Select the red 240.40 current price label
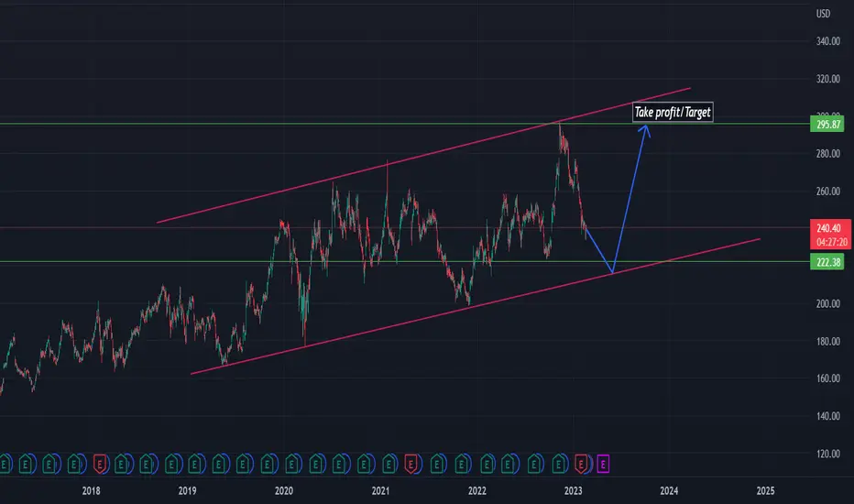The image size is (854, 504). [830, 235]
